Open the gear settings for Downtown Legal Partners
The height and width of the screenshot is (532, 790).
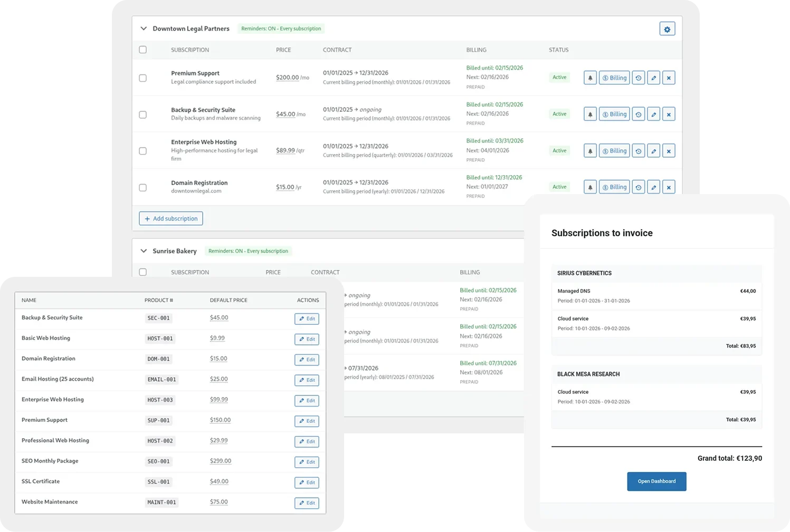tap(667, 28)
